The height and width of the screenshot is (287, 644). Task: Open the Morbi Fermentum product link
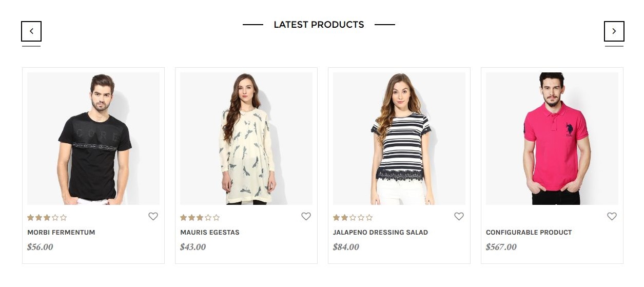[61, 233]
